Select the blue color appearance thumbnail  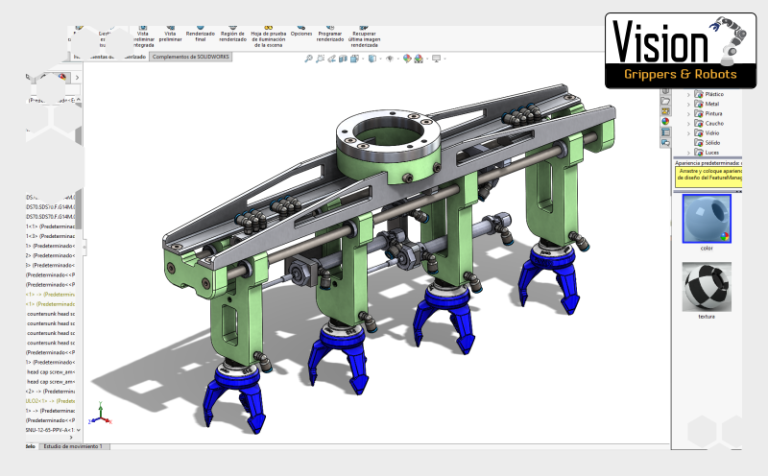pos(707,218)
